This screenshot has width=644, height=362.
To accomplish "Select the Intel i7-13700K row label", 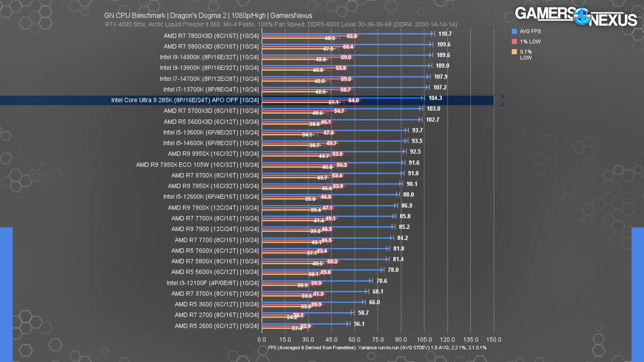I will [211, 89].
